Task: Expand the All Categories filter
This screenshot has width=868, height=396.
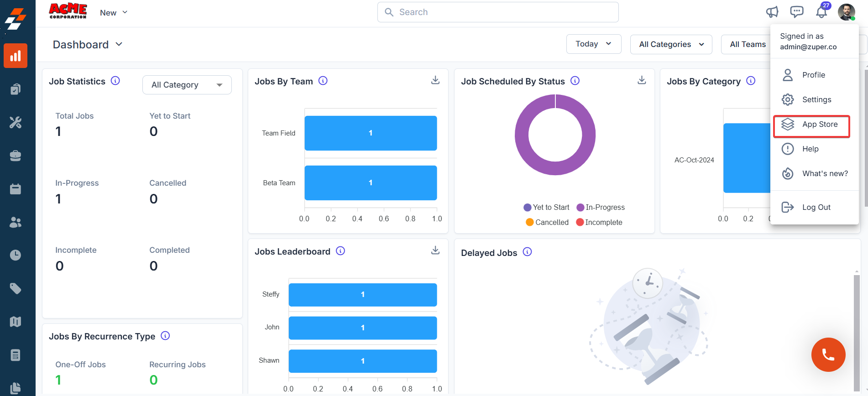Action: (x=671, y=44)
